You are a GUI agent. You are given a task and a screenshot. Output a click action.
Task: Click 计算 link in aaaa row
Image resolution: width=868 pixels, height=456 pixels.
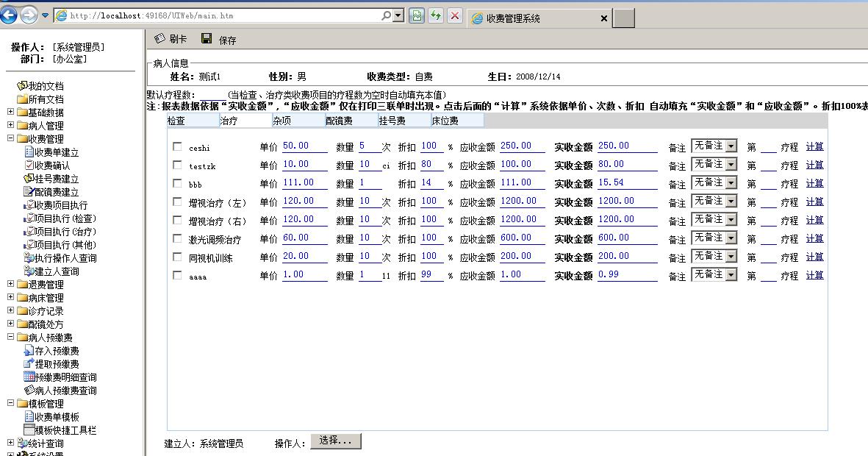(814, 275)
